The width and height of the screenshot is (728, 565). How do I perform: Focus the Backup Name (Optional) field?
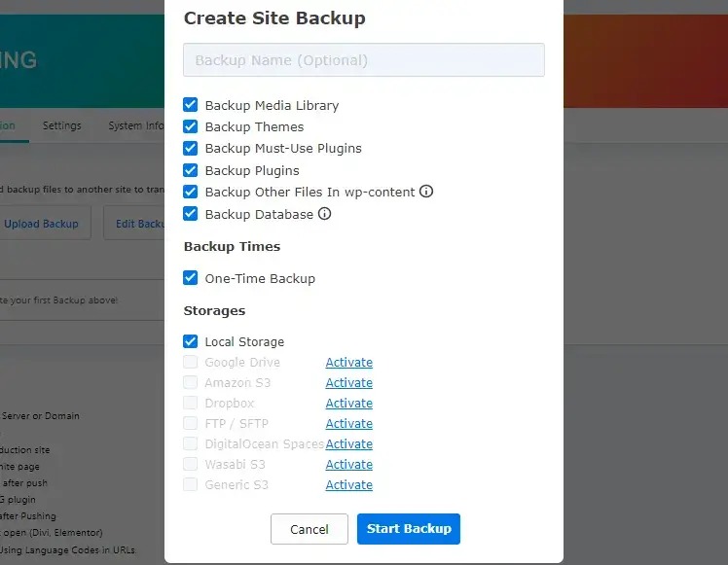(x=364, y=60)
